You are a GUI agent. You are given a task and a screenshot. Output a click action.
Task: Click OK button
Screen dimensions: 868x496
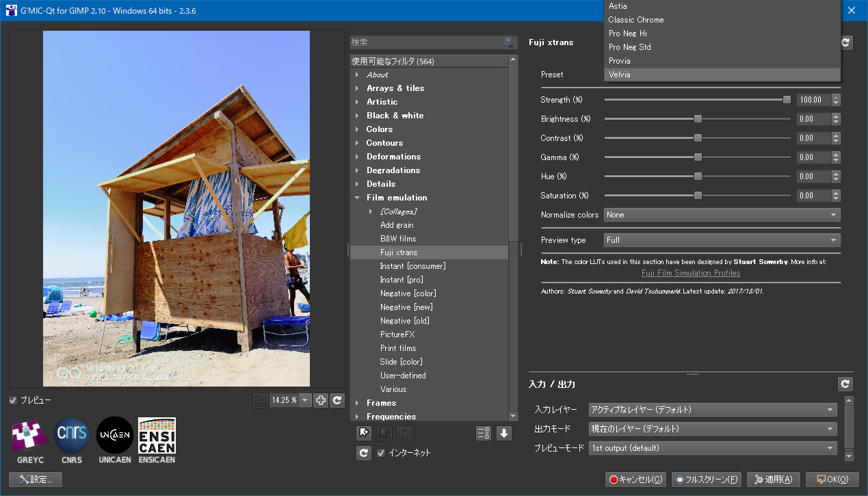click(x=832, y=480)
